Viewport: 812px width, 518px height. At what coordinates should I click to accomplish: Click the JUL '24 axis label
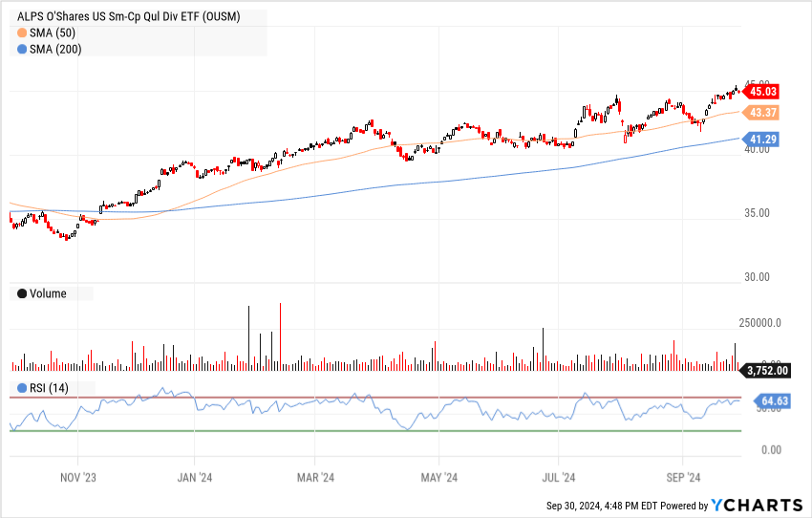point(559,478)
